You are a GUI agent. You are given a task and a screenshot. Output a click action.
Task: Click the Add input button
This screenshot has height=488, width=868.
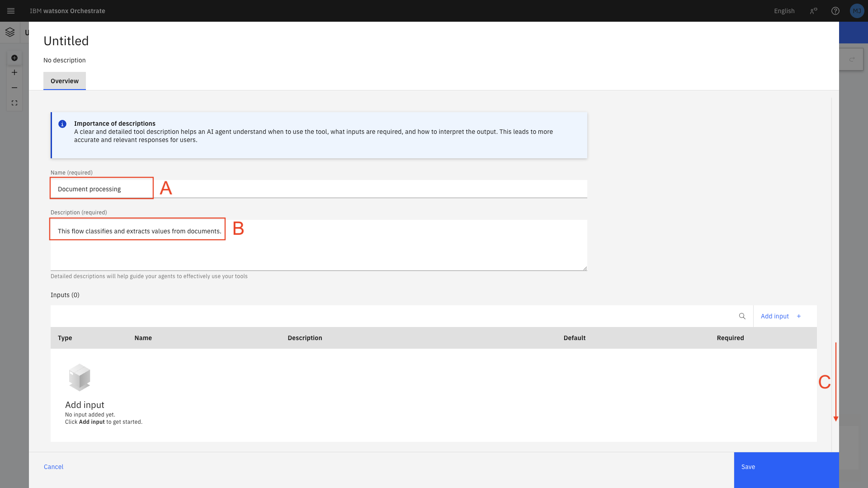pyautogui.click(x=781, y=316)
